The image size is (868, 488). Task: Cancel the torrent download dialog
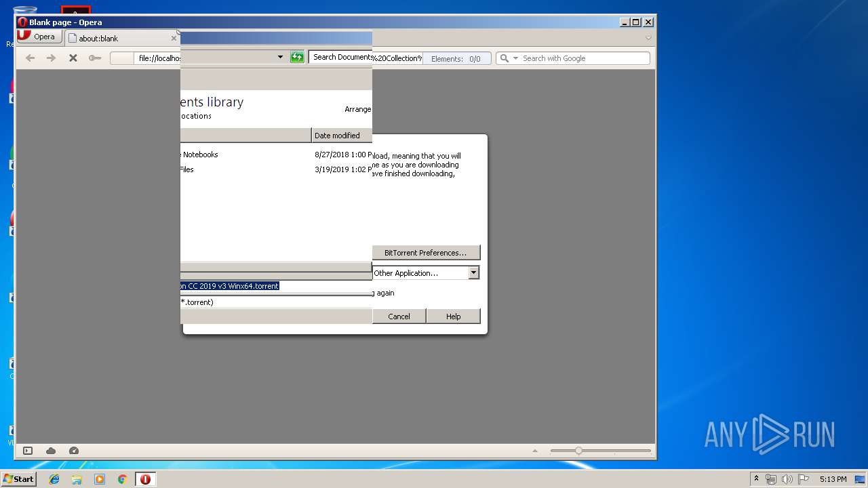tap(399, 317)
